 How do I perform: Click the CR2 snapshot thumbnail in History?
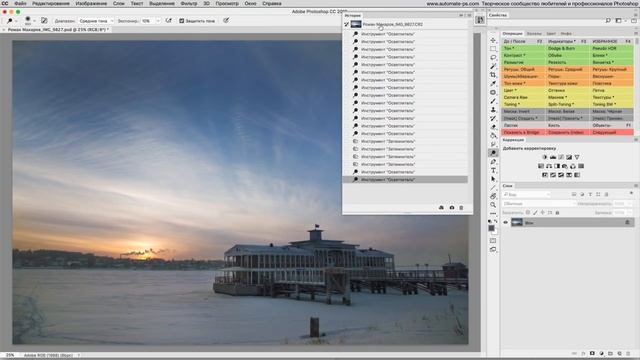pyautogui.click(x=356, y=24)
